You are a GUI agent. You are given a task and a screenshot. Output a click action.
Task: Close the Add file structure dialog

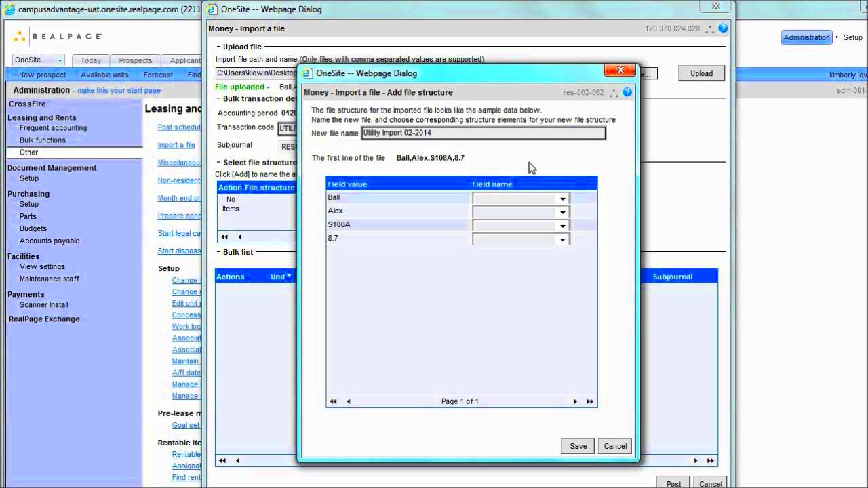click(620, 70)
